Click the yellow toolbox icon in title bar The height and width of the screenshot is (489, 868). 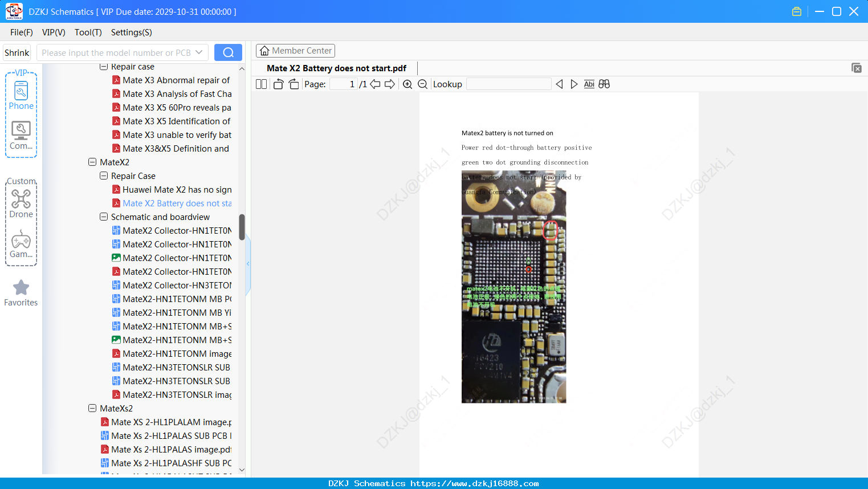click(797, 11)
